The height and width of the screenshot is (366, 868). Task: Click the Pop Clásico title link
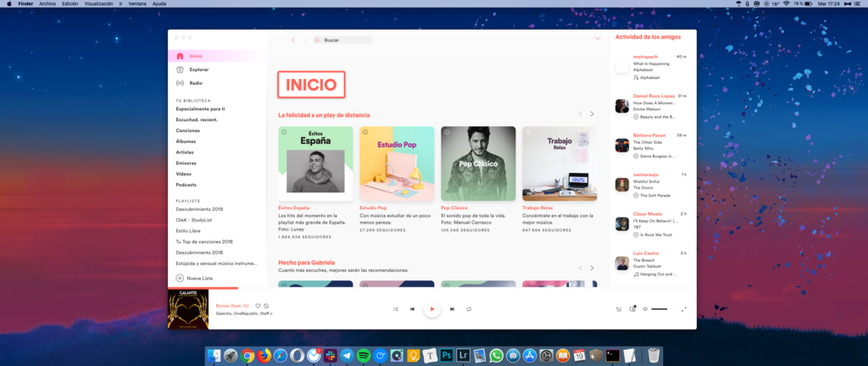[454, 208]
